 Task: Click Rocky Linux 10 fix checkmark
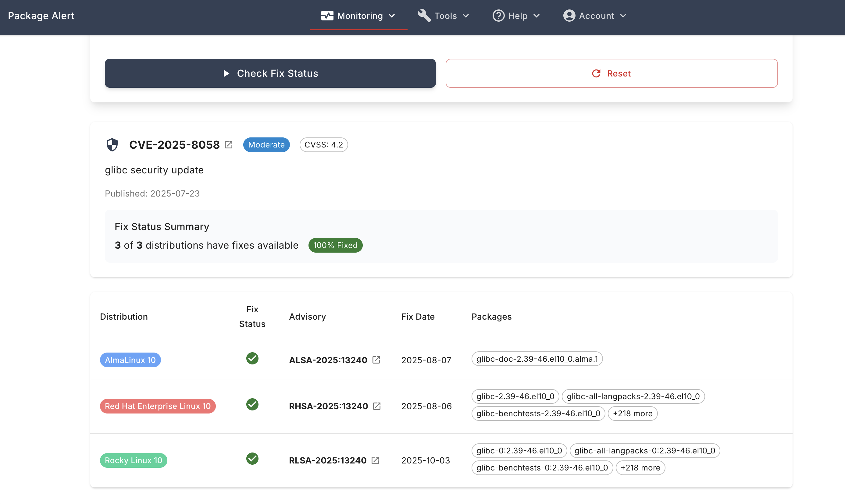click(252, 459)
